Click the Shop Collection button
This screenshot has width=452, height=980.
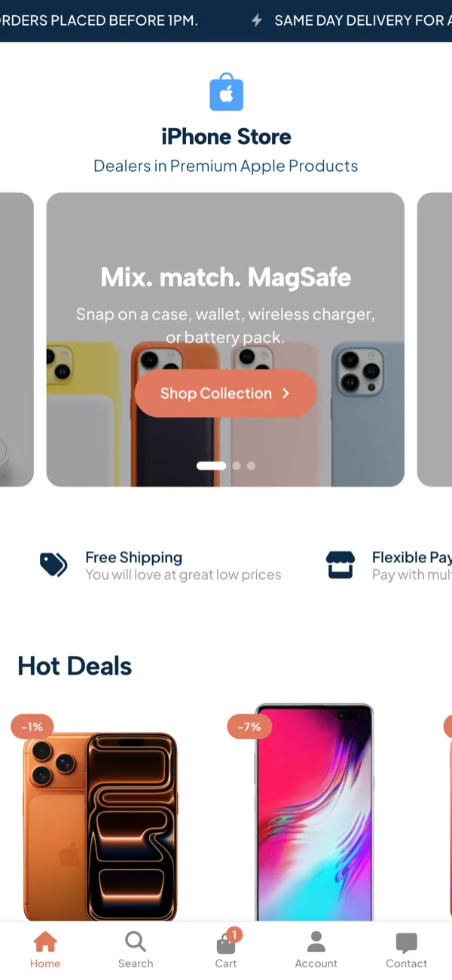[x=225, y=394]
